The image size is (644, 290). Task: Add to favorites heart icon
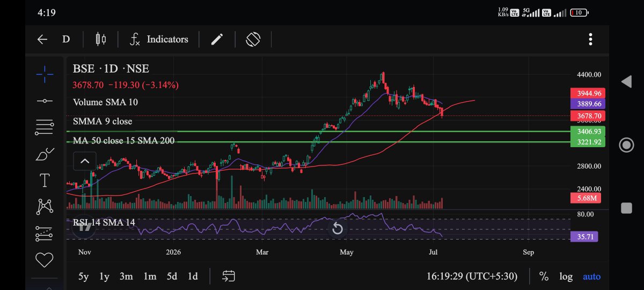click(x=45, y=260)
